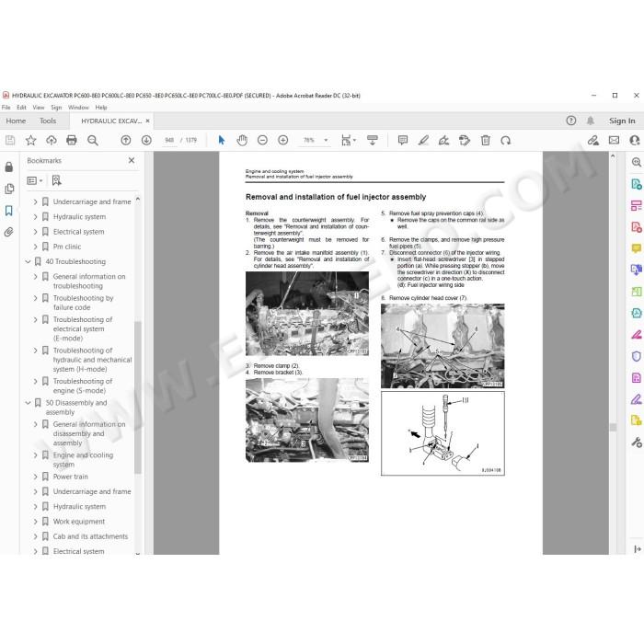Switch to the Tools tab
The image size is (644, 644).
point(48,121)
